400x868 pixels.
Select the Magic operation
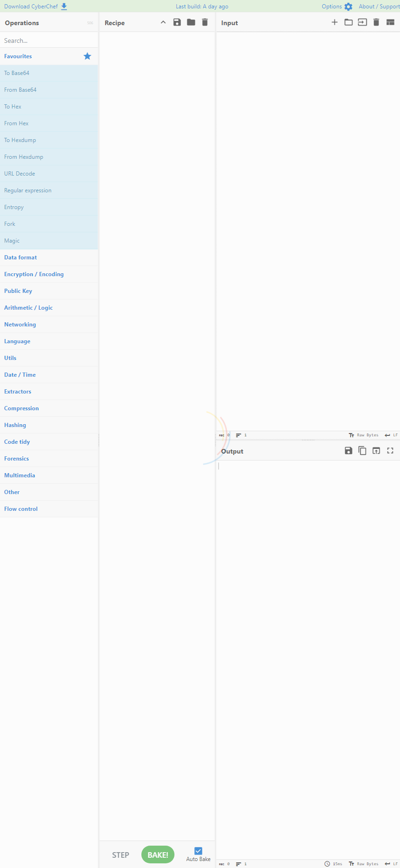click(x=49, y=241)
